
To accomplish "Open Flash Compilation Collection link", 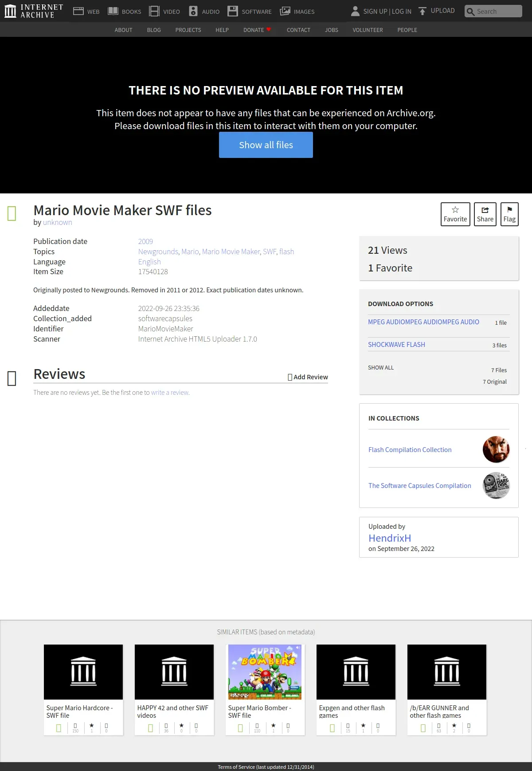I will [410, 450].
